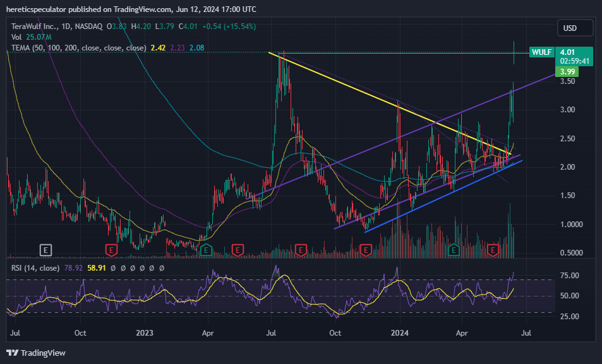Open red earnings marker between Oct and 2024

366,250
